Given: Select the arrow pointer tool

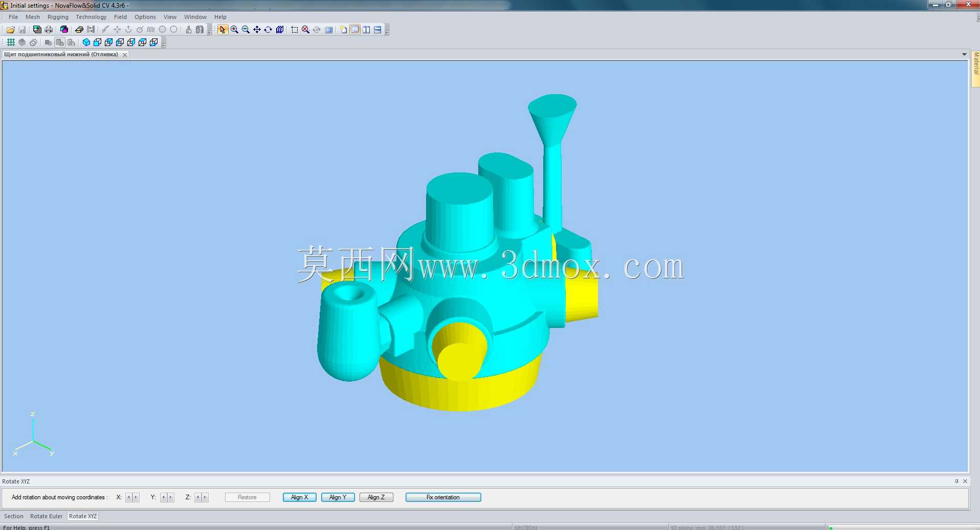Looking at the screenshot, I should [x=222, y=30].
